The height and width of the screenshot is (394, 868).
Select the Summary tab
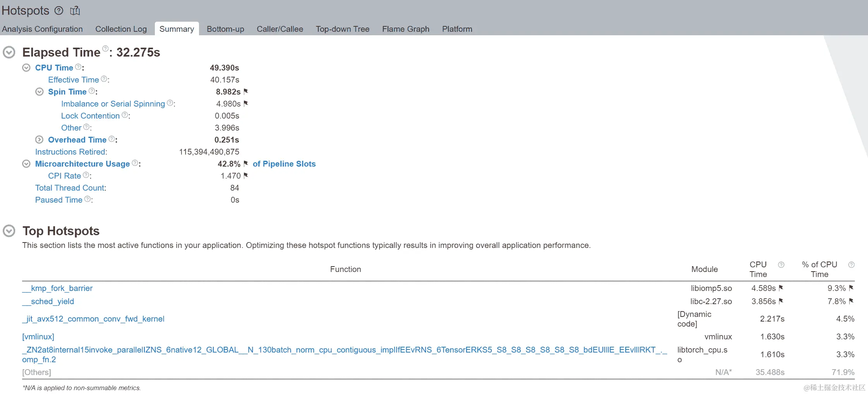[177, 29]
